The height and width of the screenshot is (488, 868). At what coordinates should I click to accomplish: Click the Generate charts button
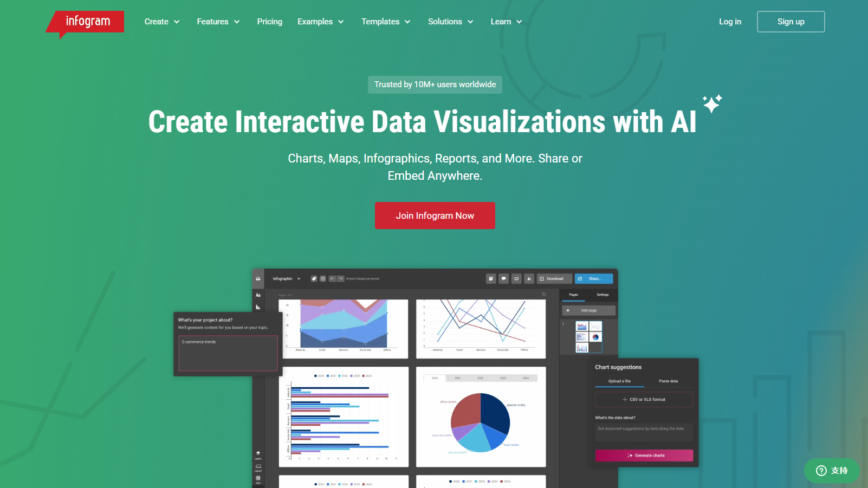point(644,456)
